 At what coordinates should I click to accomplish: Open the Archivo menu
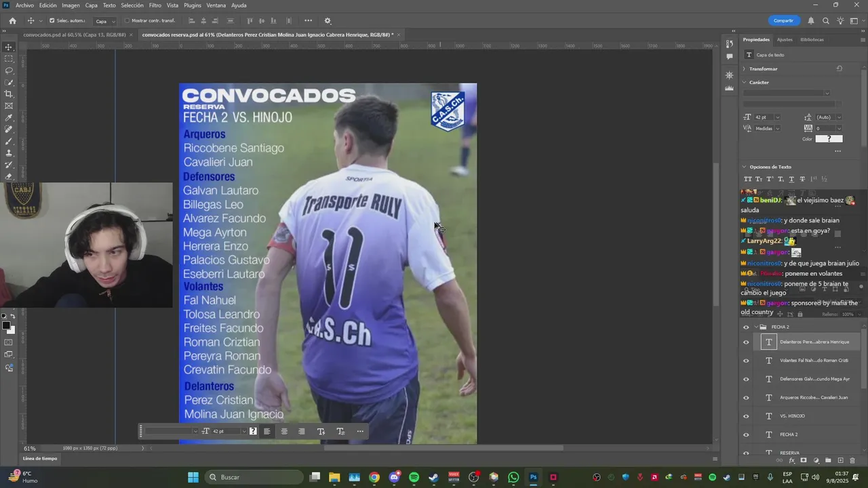[x=24, y=5]
